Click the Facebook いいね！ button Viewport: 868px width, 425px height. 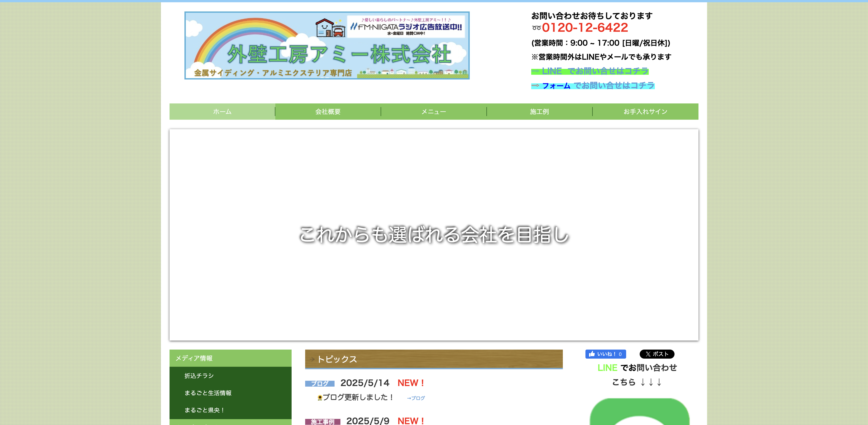coord(606,354)
